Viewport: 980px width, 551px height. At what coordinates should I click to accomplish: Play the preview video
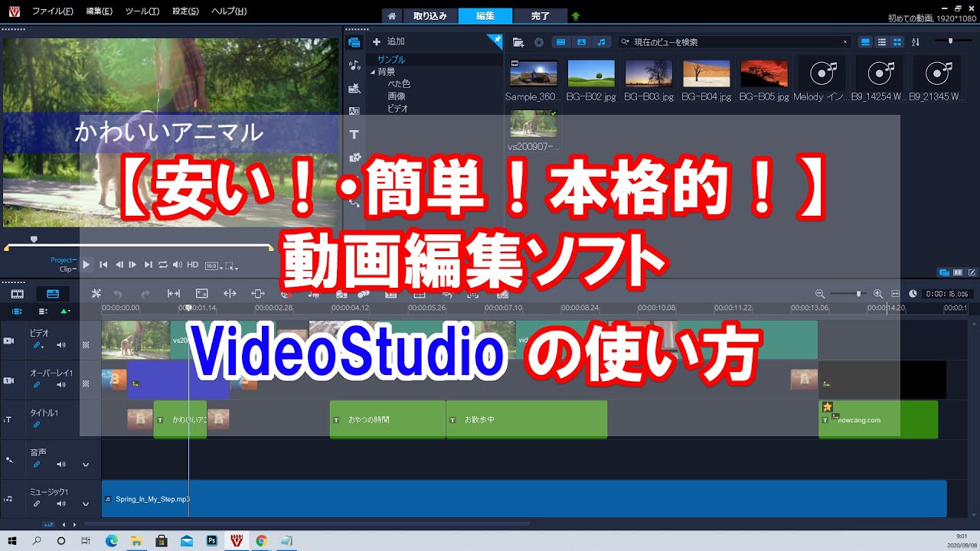tap(86, 265)
